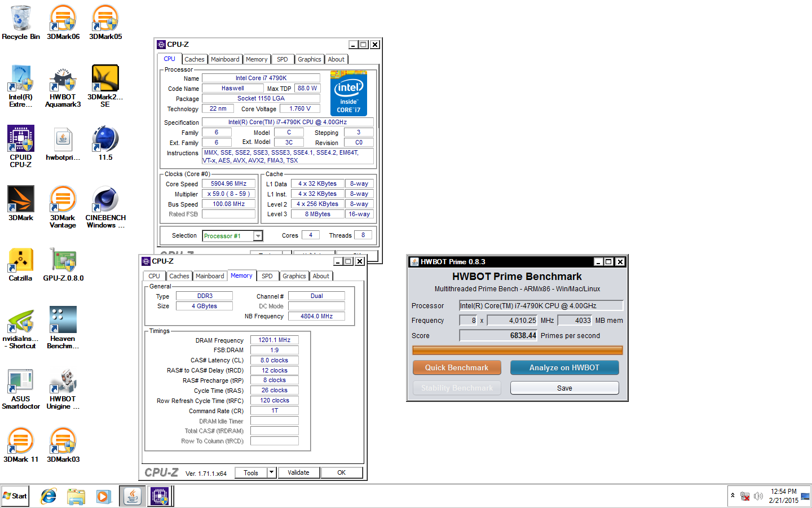Save the HWBOT Prime result
812x508 pixels.
click(564, 388)
